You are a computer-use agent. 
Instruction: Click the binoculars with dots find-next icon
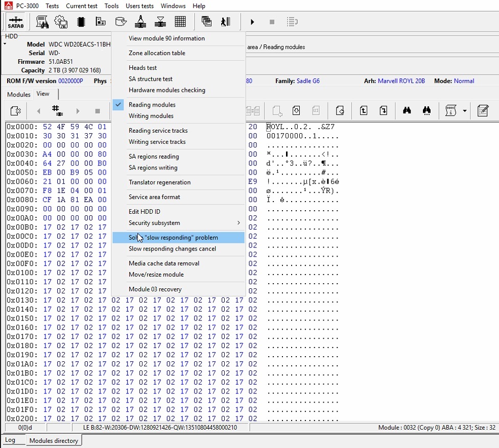point(427,110)
